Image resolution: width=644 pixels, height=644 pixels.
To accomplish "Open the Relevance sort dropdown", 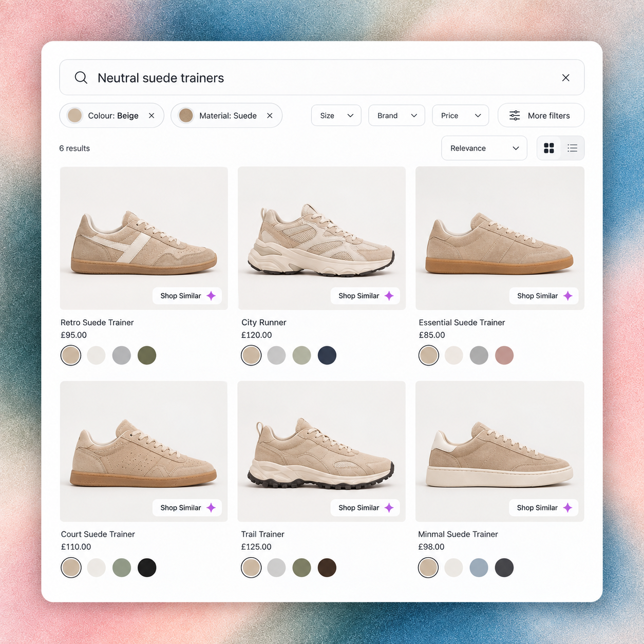I will coord(484,148).
